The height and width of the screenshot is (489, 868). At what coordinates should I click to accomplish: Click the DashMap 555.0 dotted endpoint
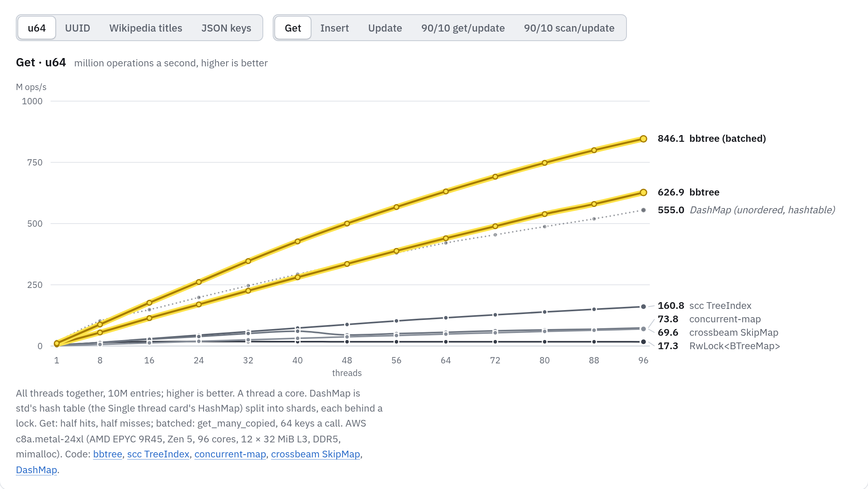(643, 210)
